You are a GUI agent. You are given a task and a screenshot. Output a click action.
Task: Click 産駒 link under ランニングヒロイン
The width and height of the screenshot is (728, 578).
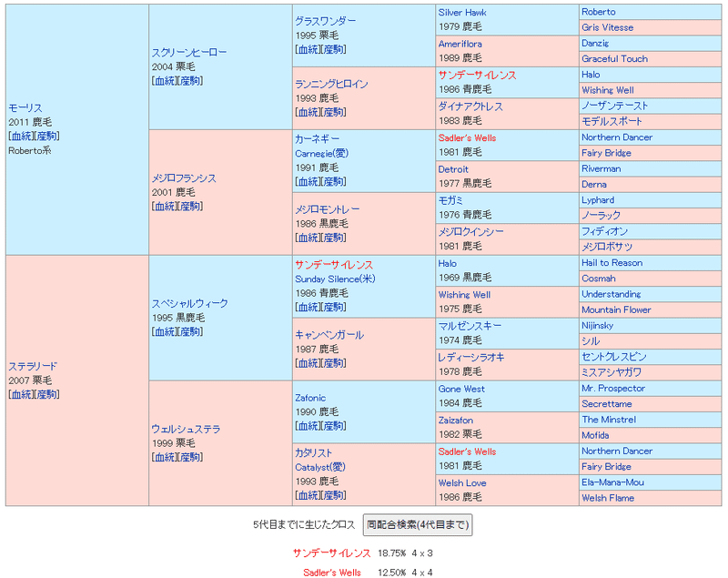coord(333,112)
